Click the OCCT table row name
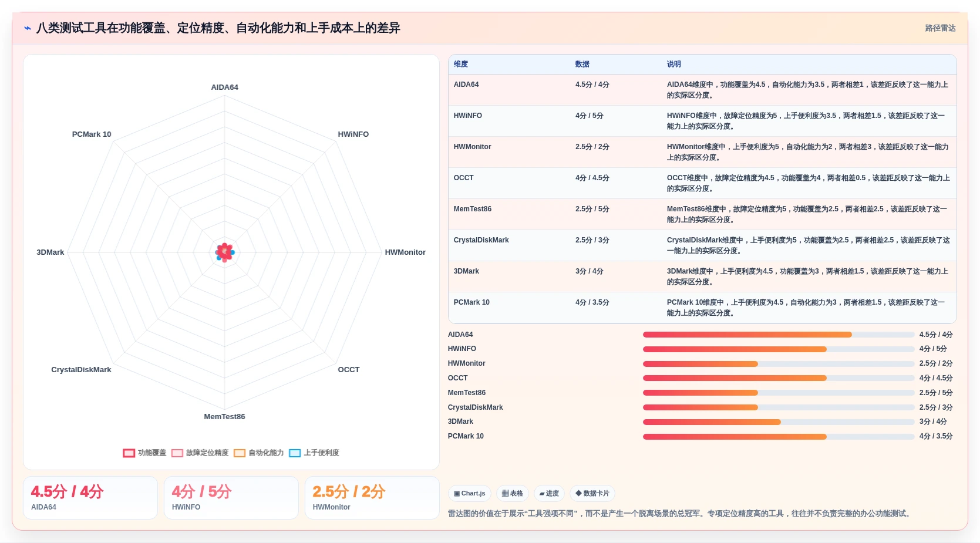Image resolution: width=980 pixels, height=543 pixels. click(464, 178)
